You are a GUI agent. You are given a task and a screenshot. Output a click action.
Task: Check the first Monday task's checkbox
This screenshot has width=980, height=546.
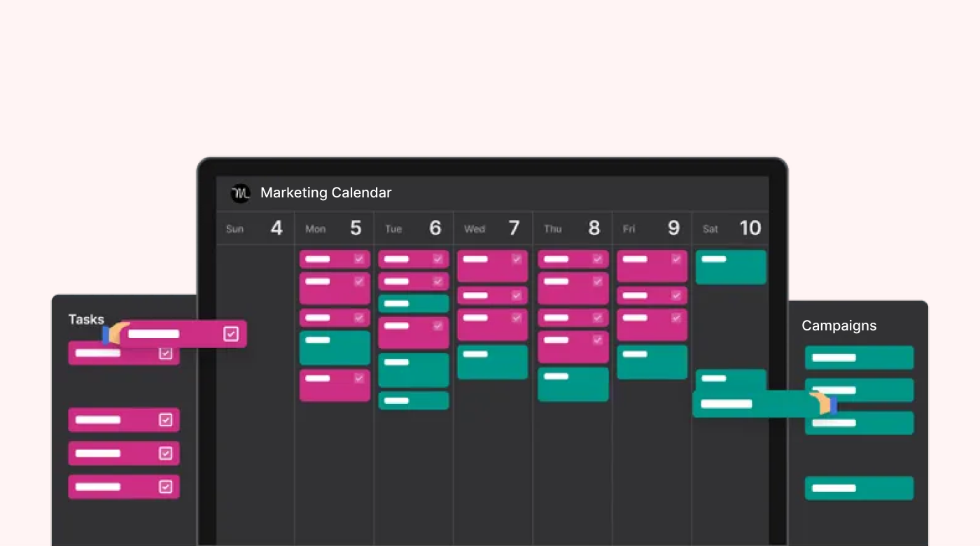click(359, 259)
